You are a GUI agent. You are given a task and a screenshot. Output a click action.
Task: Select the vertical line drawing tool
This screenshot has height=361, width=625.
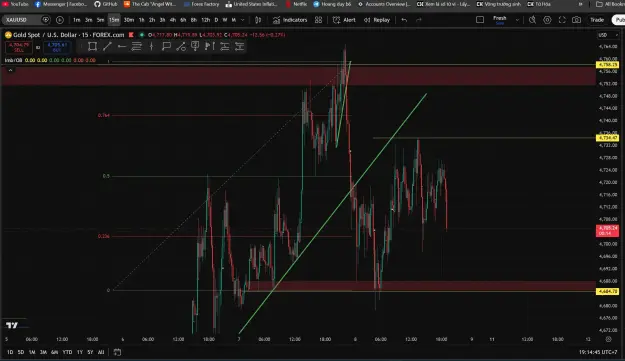(151, 47)
